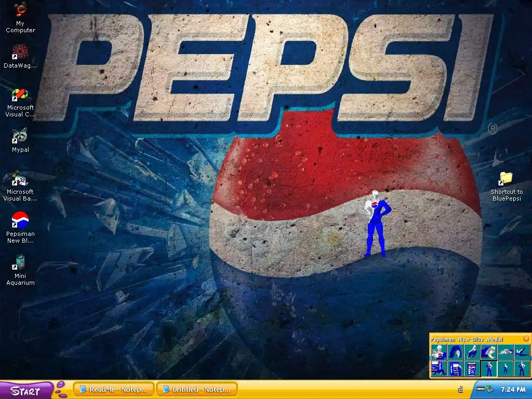Select the Mini Aquarium desktop shortcut

pos(20,270)
